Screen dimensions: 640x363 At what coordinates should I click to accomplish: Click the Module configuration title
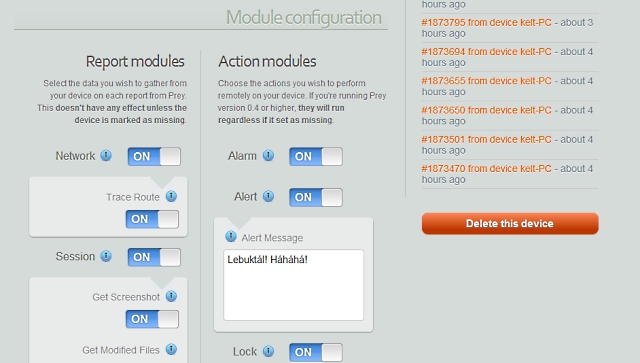304,18
